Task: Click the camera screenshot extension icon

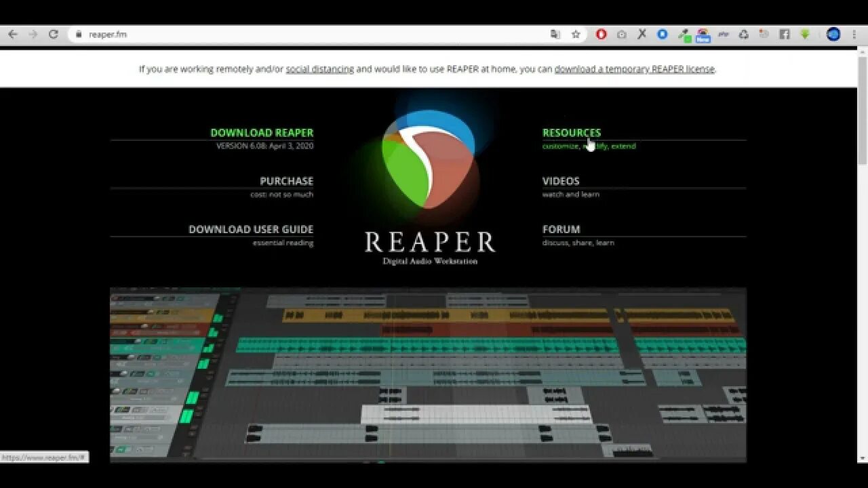Action: coord(621,35)
